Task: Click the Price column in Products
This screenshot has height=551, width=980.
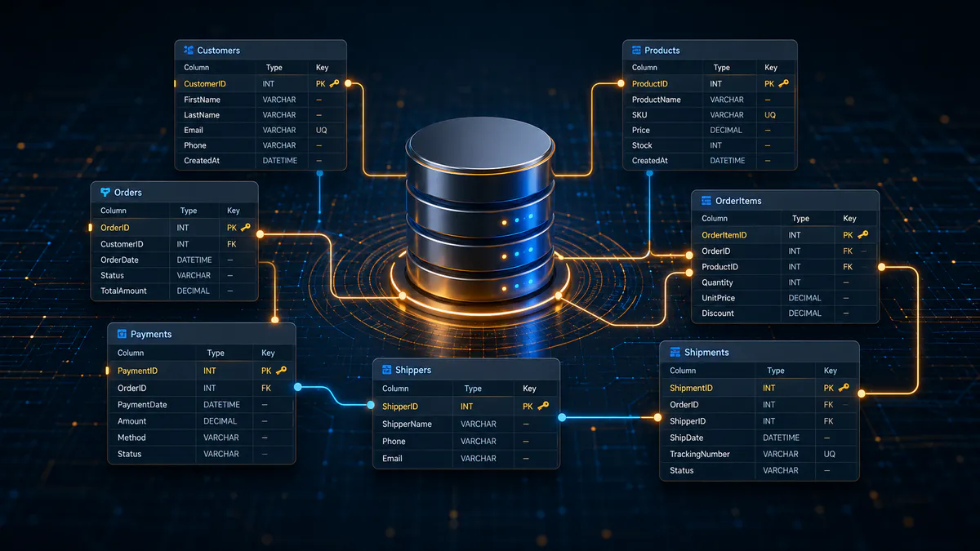Action: coord(641,130)
